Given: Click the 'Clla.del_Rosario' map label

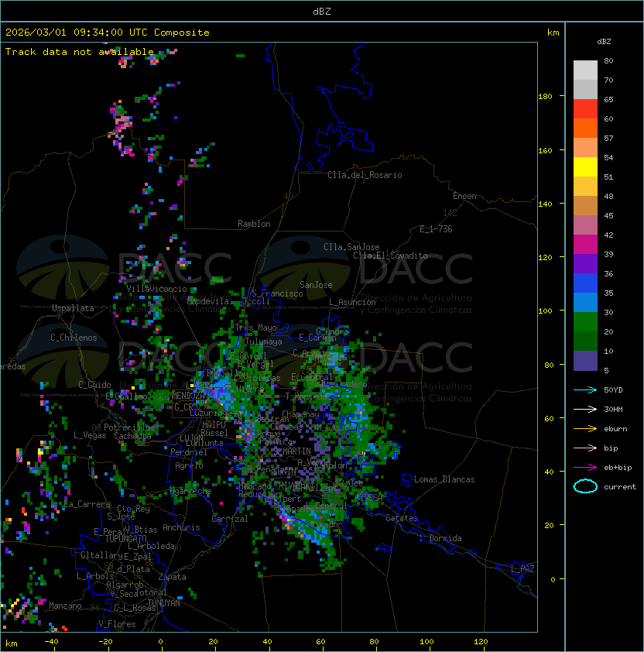Looking at the screenshot, I should coord(365,175).
